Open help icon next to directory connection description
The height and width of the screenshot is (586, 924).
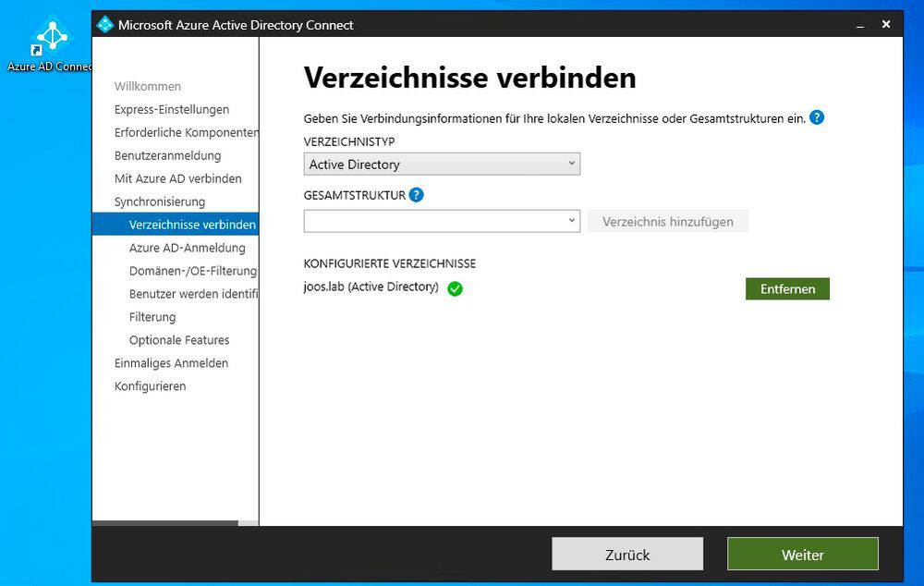pos(817,117)
